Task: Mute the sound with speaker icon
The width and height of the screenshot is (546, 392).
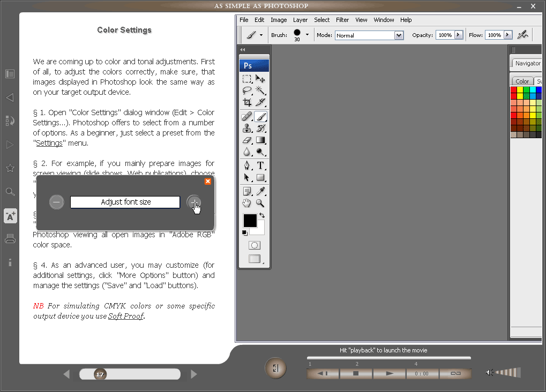Action: click(x=489, y=373)
